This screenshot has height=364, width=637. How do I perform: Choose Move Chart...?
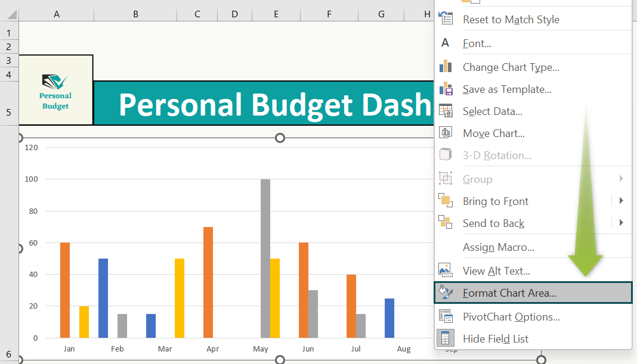click(x=494, y=133)
